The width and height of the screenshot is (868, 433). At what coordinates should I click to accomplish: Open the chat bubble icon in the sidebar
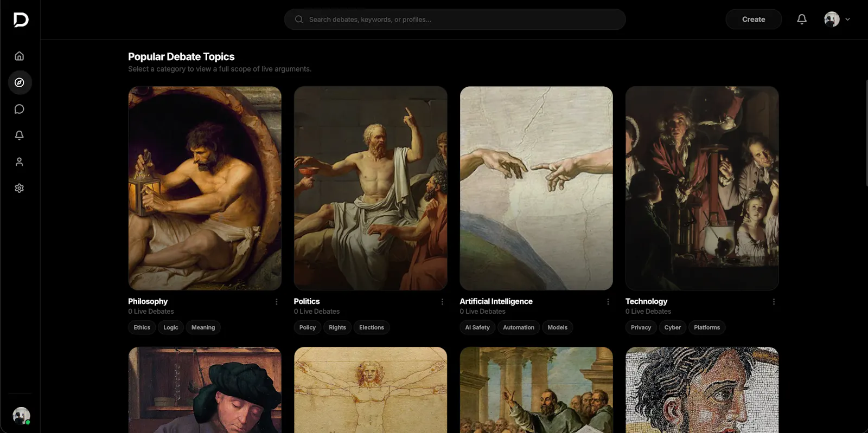[x=20, y=109]
